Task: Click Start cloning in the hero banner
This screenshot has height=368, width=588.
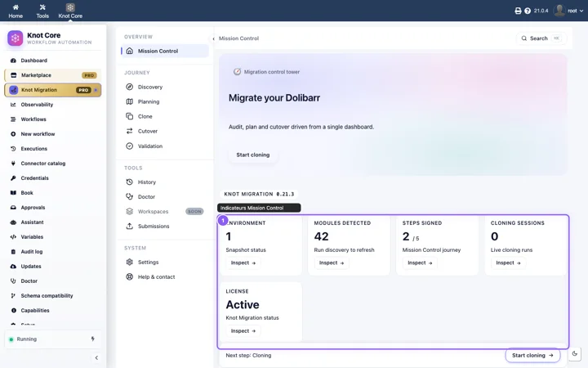Action: 252,155
